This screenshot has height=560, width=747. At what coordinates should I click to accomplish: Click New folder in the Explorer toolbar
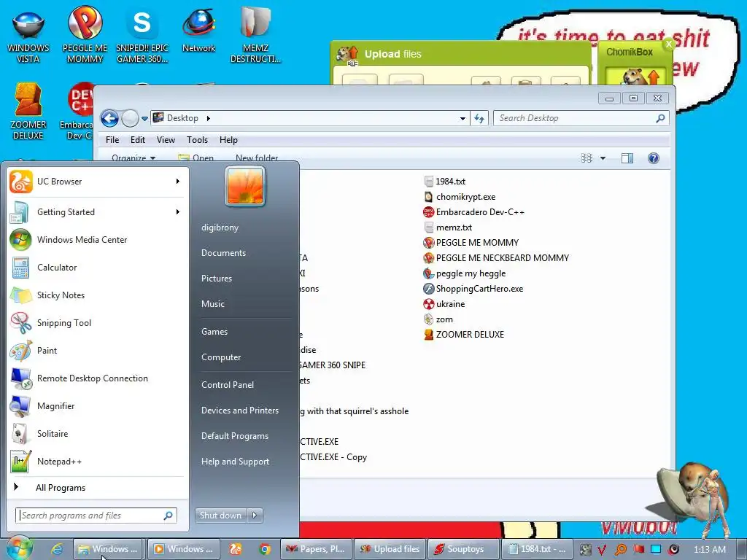[x=257, y=158]
